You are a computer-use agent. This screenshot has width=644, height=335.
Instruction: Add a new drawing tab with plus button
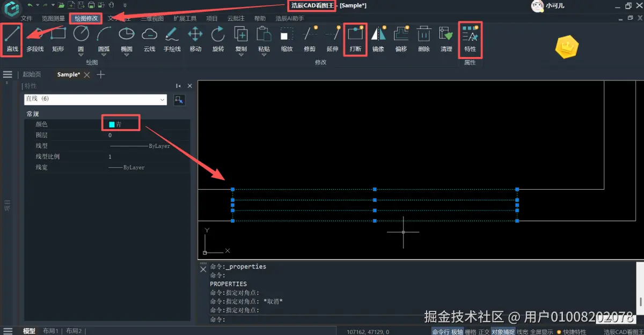pos(100,75)
